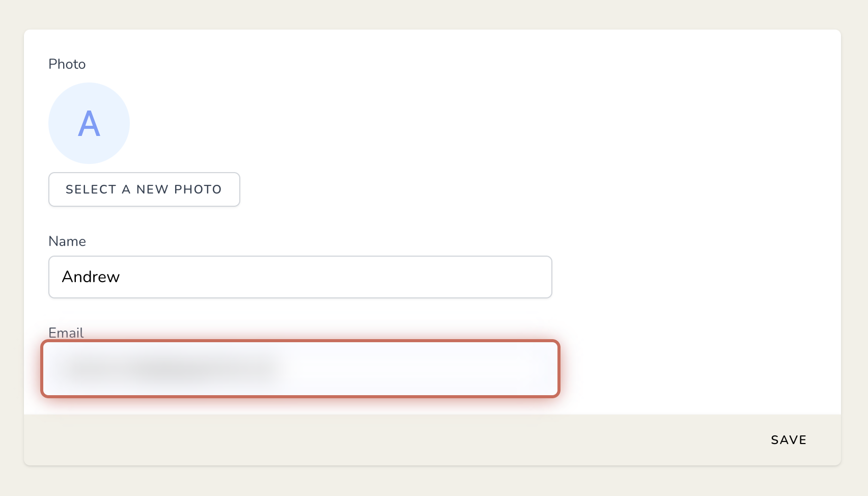
Task: Click the Email label text
Action: click(66, 333)
